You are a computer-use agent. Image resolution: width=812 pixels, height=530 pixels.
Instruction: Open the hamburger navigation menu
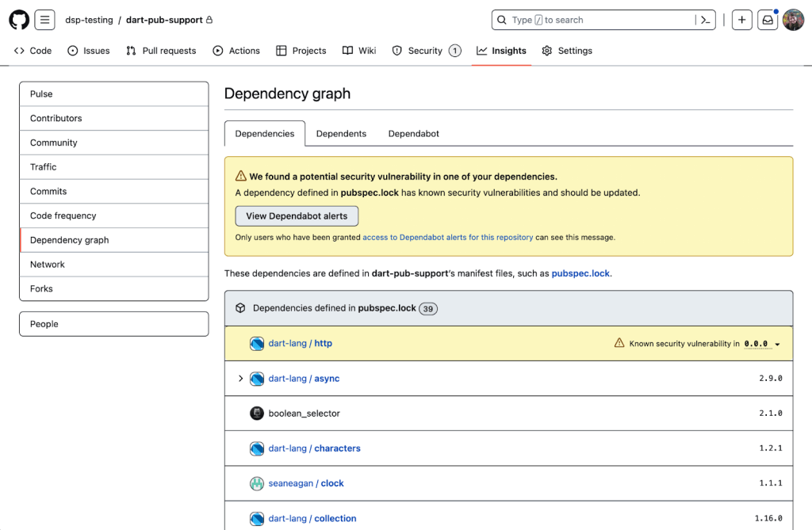click(x=45, y=20)
